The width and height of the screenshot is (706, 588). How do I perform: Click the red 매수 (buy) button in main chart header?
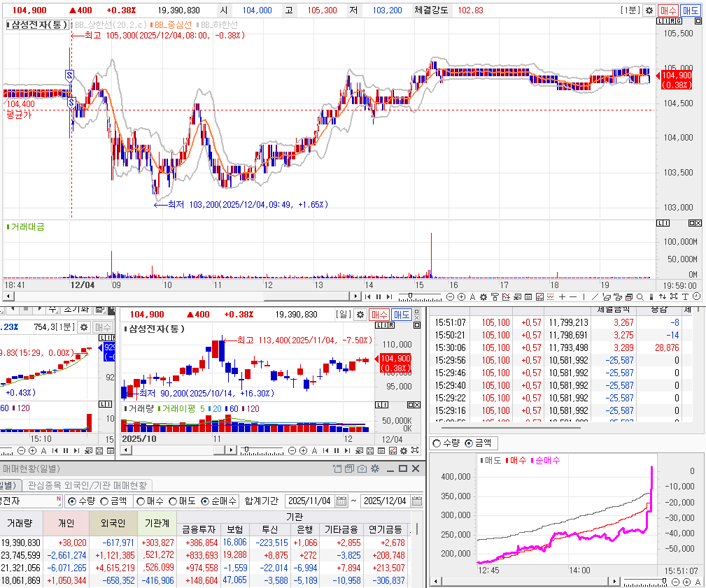pos(668,10)
